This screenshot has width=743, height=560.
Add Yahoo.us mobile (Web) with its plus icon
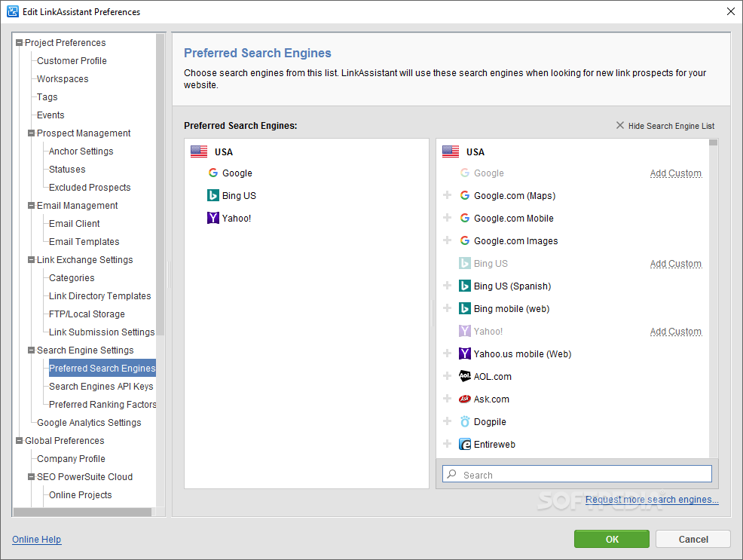[447, 353]
